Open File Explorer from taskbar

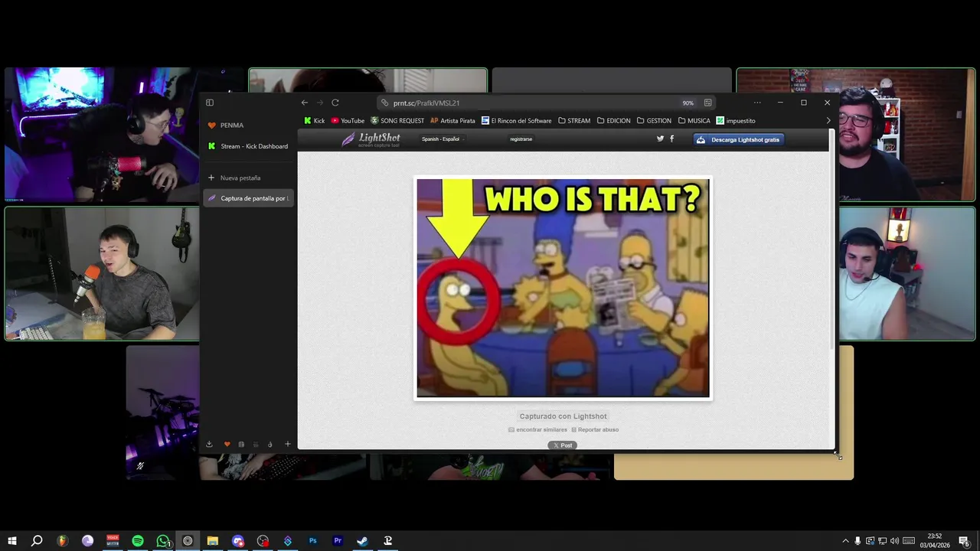[213, 541]
